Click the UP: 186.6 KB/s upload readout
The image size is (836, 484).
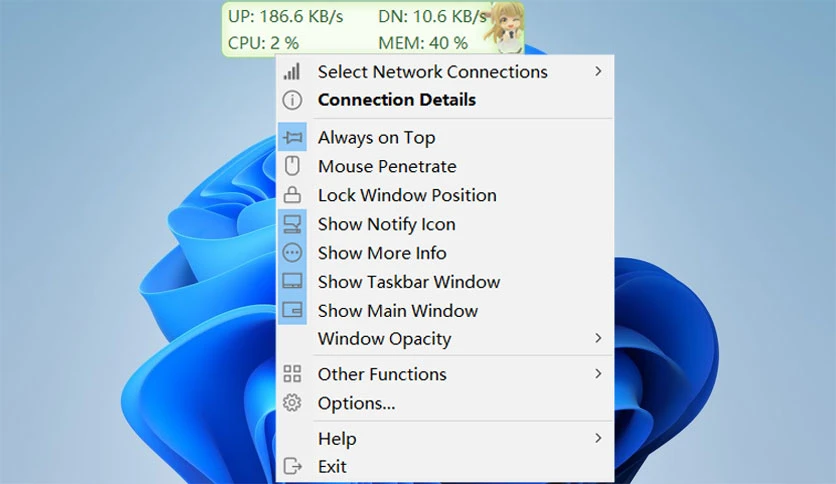tap(285, 17)
